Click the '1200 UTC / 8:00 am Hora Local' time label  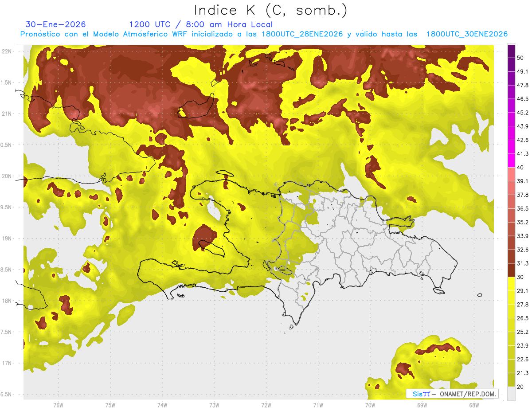[x=201, y=24]
